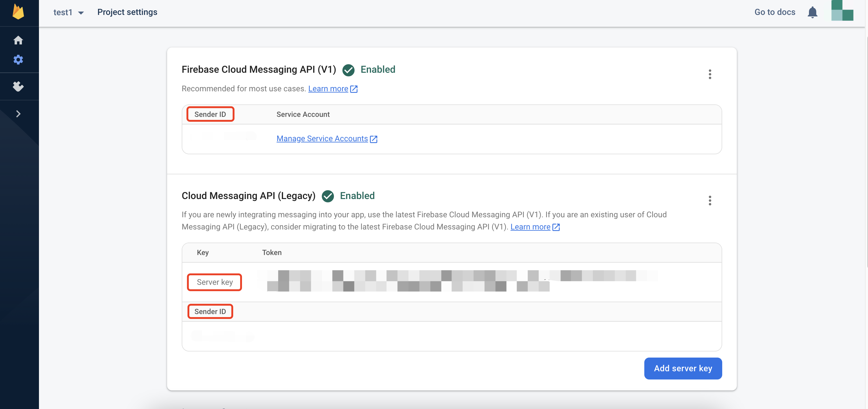This screenshot has width=868, height=409.
Task: Click the Token column header
Action: 271,252
